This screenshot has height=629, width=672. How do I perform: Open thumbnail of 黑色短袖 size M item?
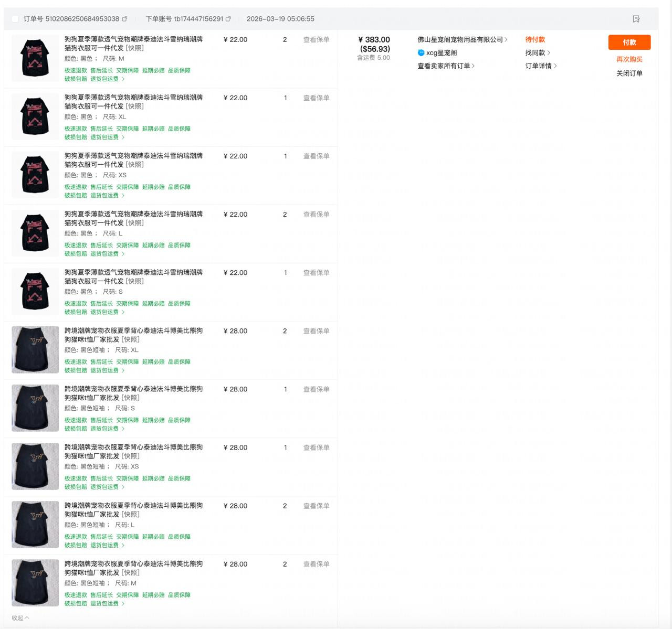[35, 583]
